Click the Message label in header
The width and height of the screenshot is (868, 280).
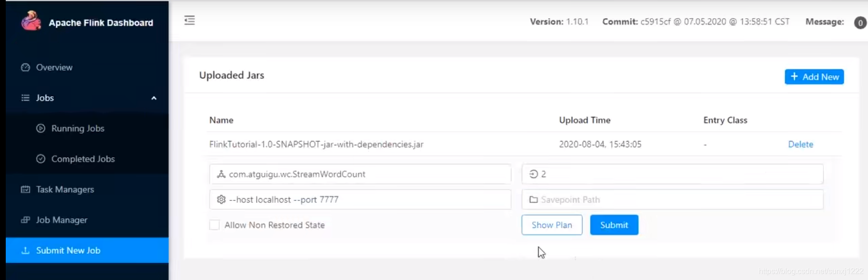coord(824,22)
